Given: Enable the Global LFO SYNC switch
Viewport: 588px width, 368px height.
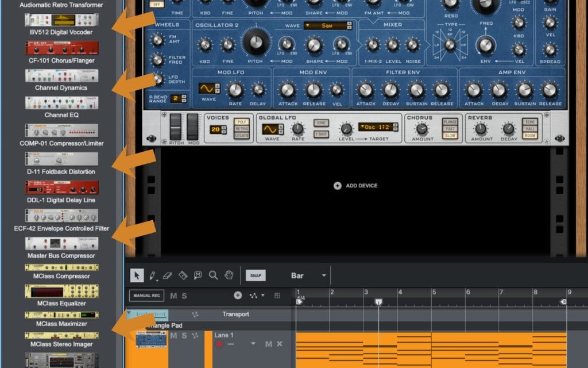Looking at the screenshot, I should [x=321, y=123].
